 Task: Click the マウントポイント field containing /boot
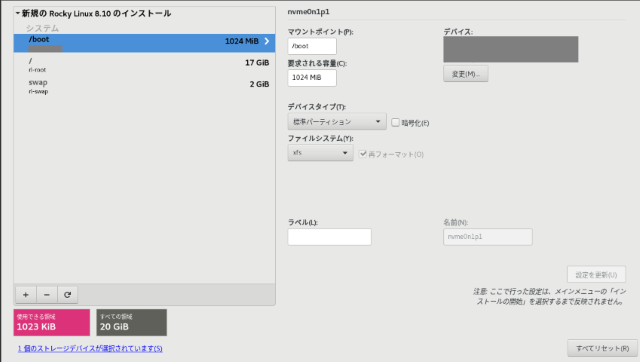(x=312, y=46)
